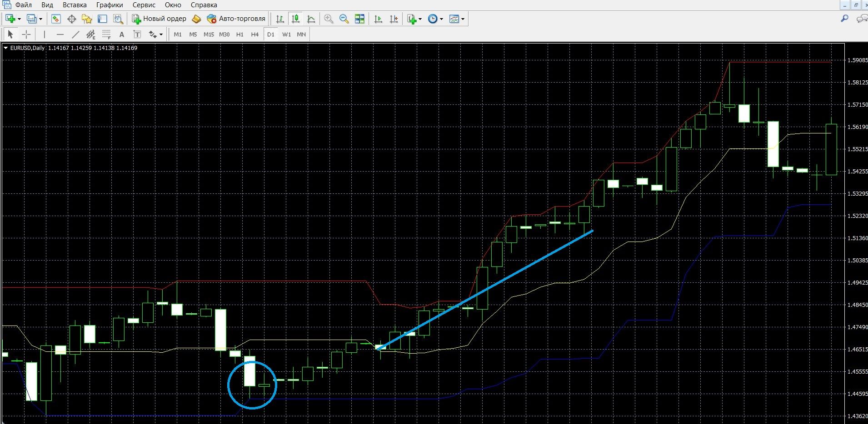This screenshot has height=424, width=868.
Task: Select the text label tool
Action: click(137, 35)
